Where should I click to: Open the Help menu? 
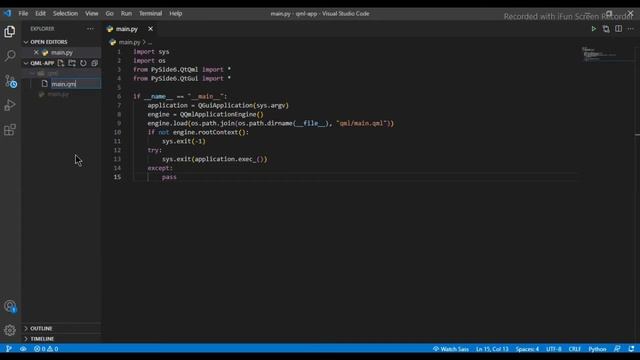[176, 13]
